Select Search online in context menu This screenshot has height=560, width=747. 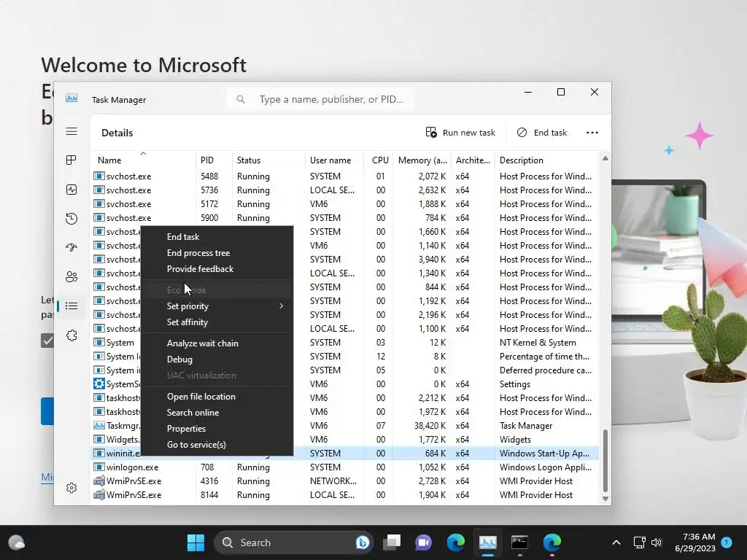pyautogui.click(x=217, y=413)
